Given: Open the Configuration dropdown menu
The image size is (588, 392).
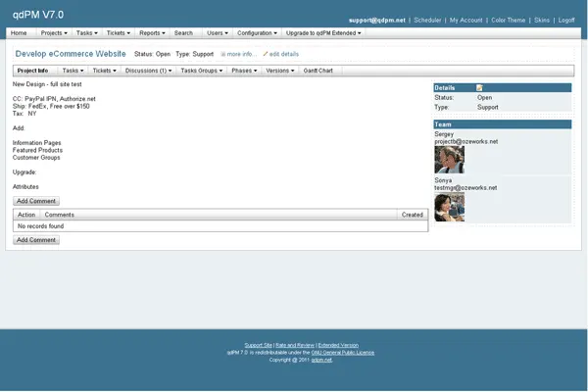Looking at the screenshot, I should click(257, 32).
